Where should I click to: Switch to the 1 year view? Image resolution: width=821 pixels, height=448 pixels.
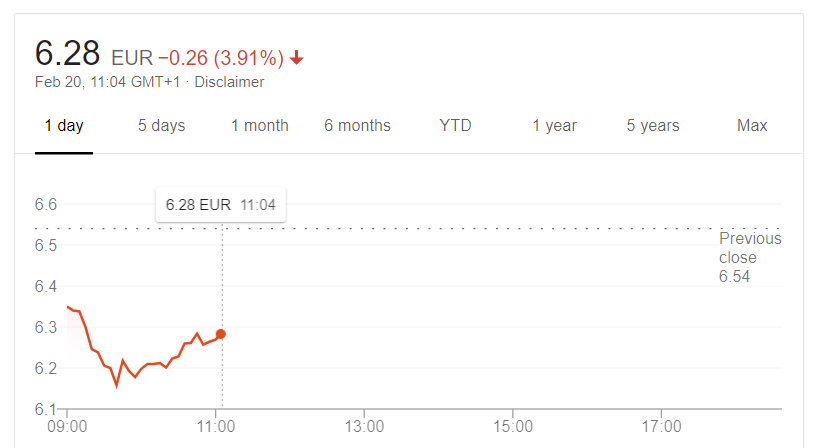tap(554, 126)
